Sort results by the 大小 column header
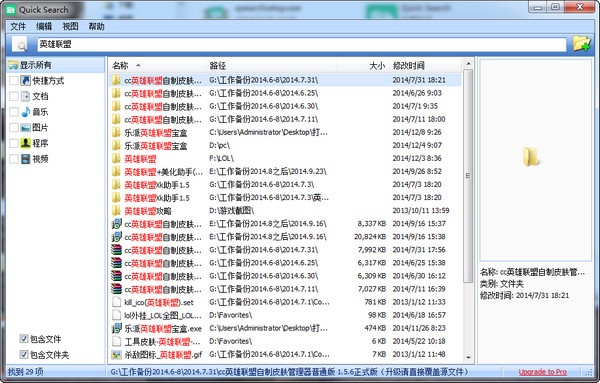 [362, 65]
